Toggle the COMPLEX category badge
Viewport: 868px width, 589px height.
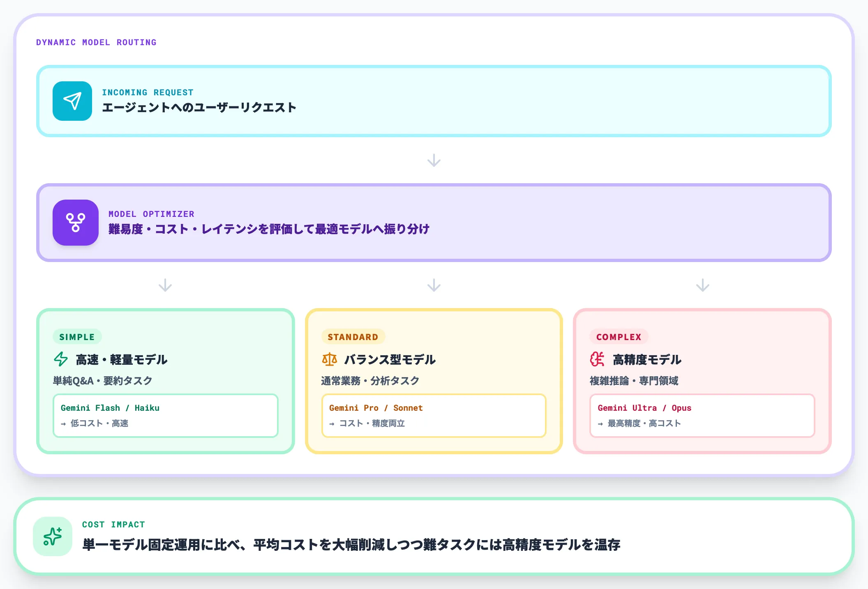pos(618,337)
